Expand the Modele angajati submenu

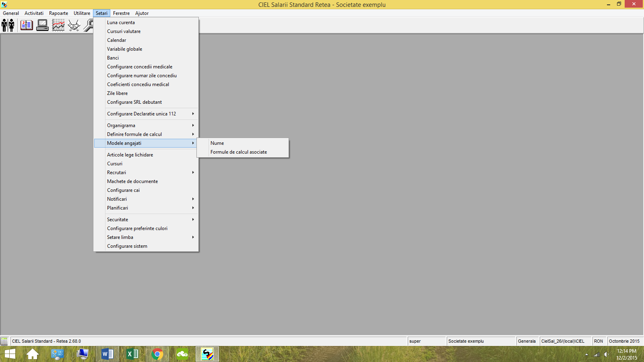(146, 143)
